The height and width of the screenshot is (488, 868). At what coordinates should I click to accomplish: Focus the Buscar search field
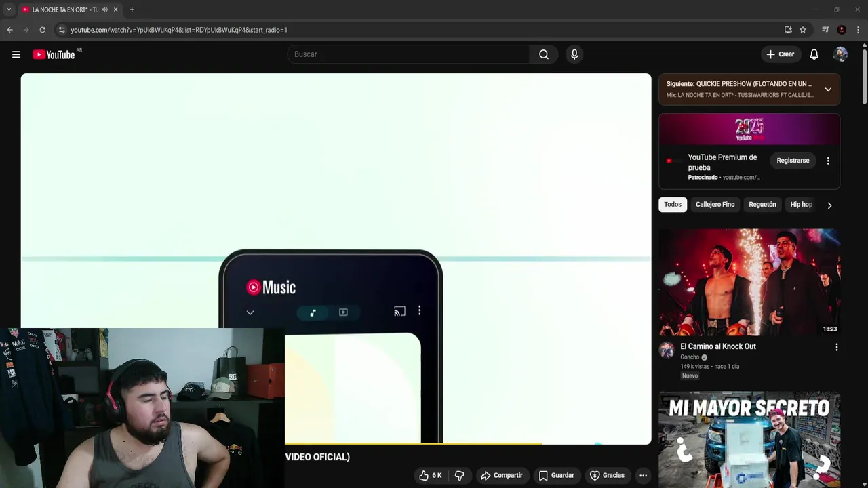408,54
